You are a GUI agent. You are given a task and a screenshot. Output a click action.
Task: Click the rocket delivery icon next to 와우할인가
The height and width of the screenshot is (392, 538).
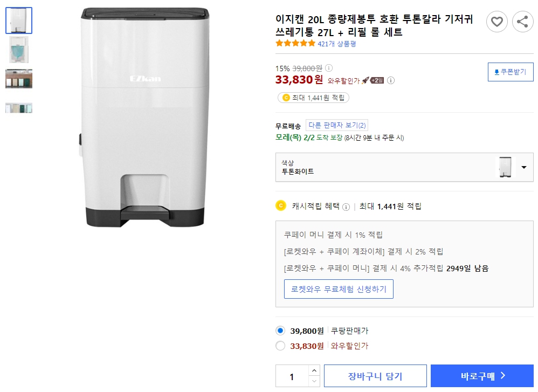click(365, 80)
